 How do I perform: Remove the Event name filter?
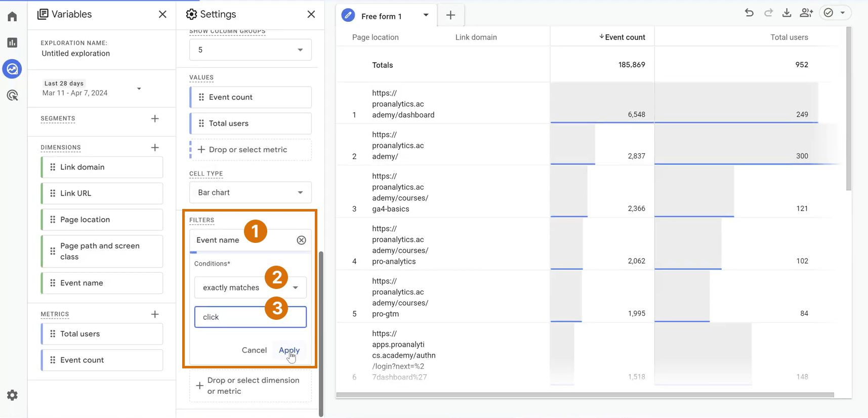302,240
